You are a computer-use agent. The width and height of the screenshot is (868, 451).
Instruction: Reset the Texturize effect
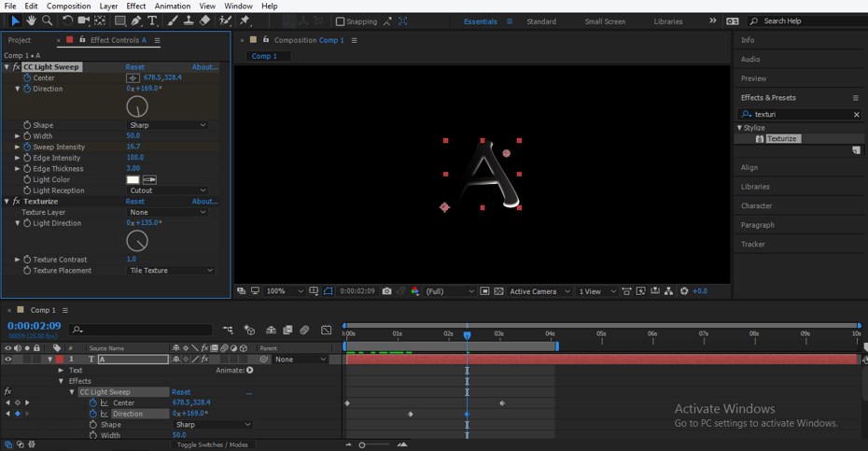click(x=135, y=202)
